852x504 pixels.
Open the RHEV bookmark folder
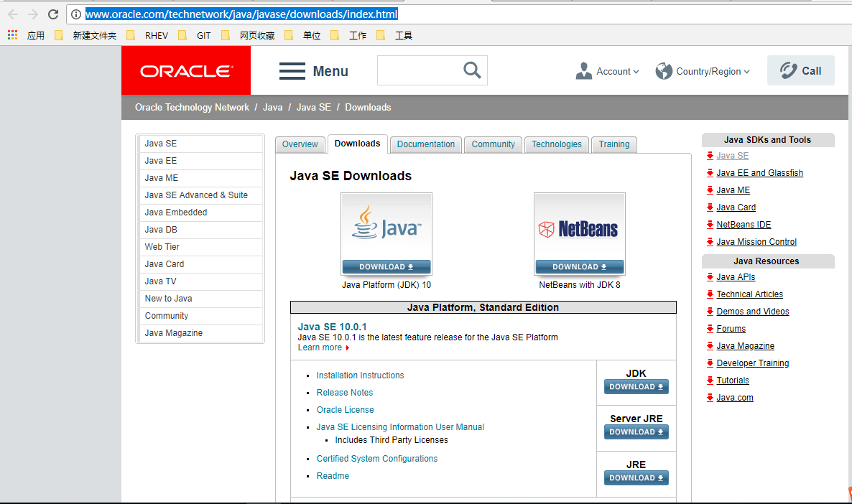click(147, 35)
